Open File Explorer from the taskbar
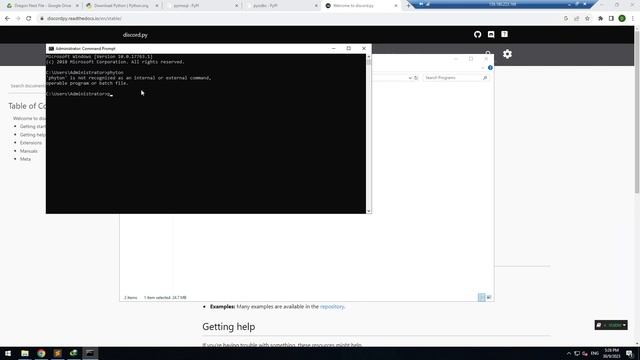Screen dimensions: 640x360 (25, 353)
